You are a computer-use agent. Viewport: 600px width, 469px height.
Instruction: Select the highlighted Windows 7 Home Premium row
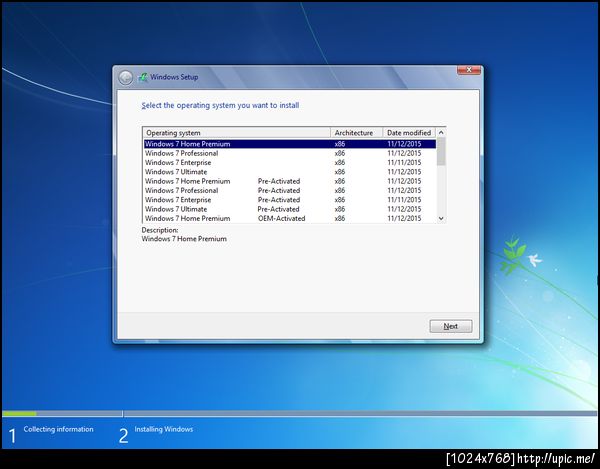pyautogui.click(x=290, y=144)
